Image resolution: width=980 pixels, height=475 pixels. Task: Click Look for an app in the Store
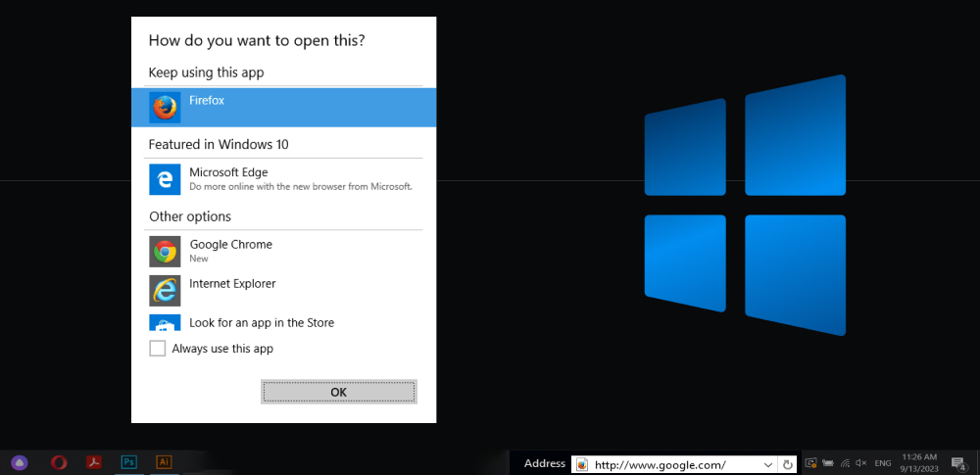tap(262, 323)
